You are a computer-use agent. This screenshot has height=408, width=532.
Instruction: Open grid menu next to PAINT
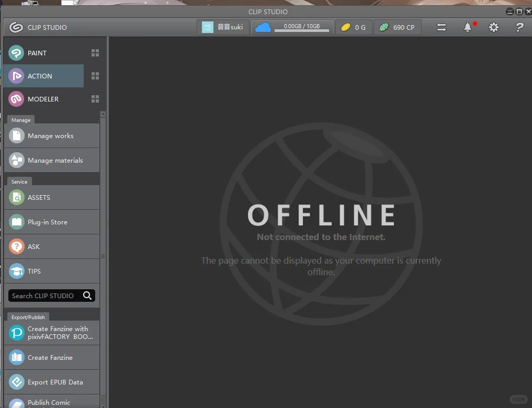95,53
